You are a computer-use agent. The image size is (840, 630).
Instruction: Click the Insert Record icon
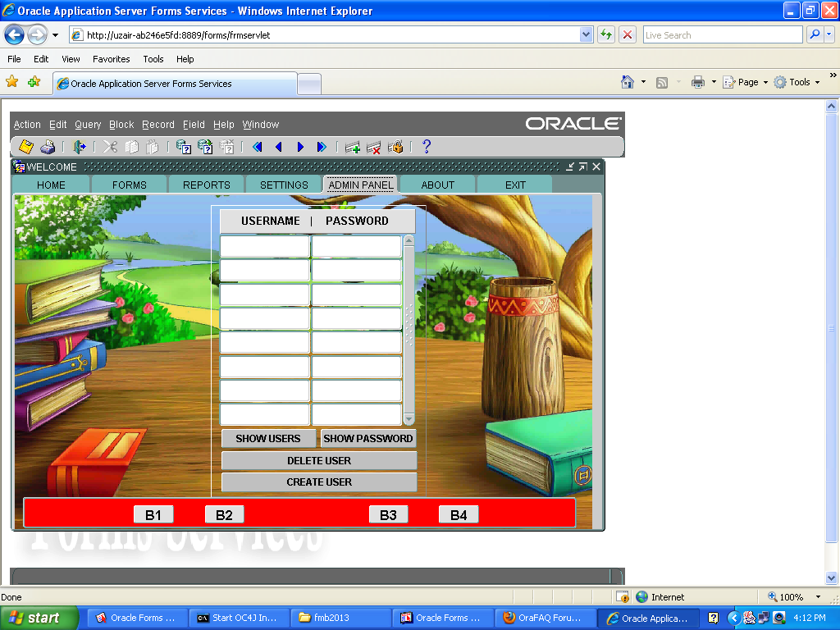[x=353, y=146]
